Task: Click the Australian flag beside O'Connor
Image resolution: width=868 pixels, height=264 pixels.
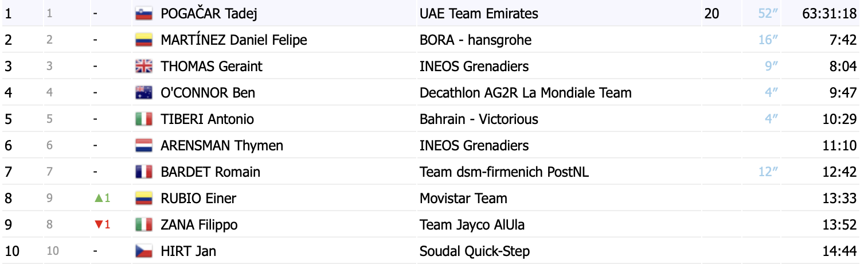Action: [x=143, y=93]
